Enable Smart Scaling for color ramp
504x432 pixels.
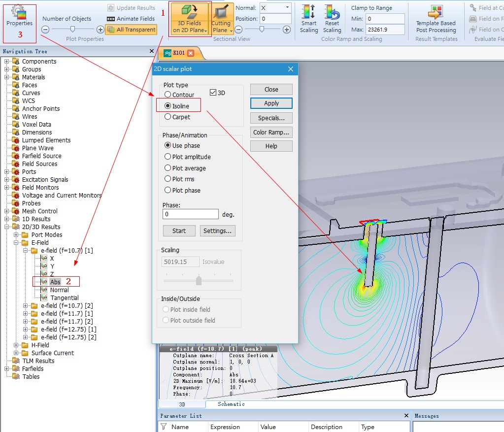(x=309, y=19)
